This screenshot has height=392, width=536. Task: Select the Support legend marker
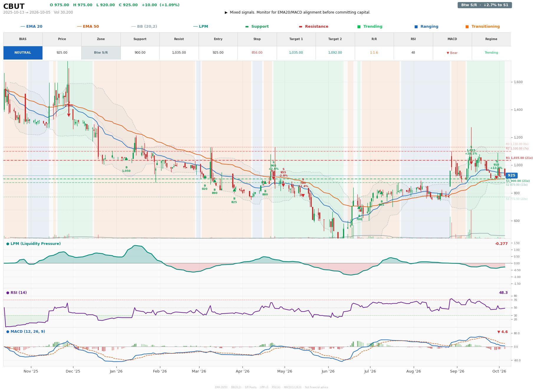[247, 27]
